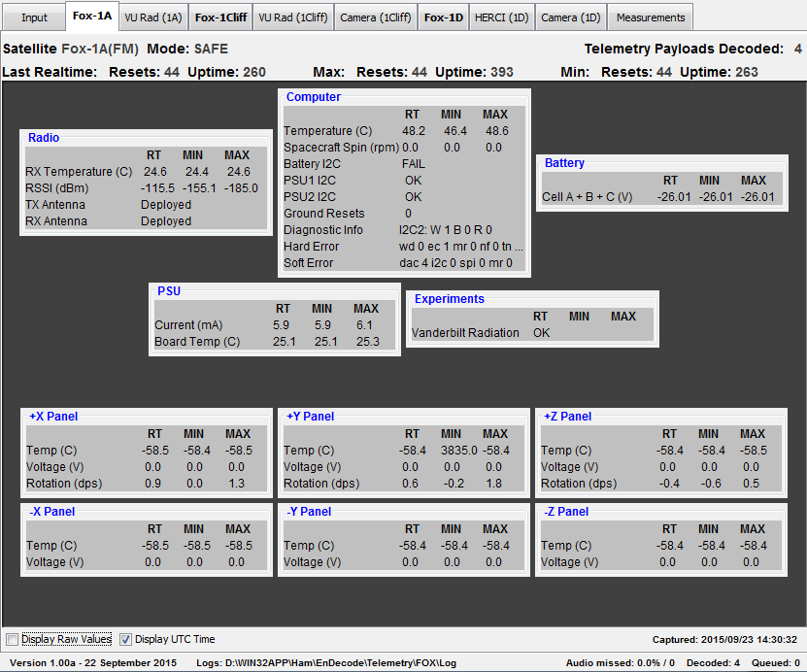Click Cell A + B + C (V) label
Viewport: 807px width, 672px height.
pyautogui.click(x=588, y=197)
